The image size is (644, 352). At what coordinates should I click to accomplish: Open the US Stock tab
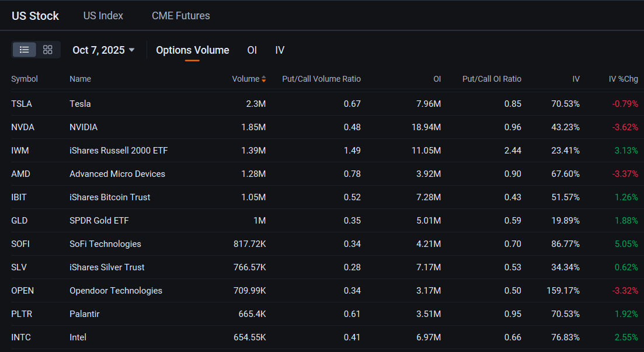pos(35,16)
